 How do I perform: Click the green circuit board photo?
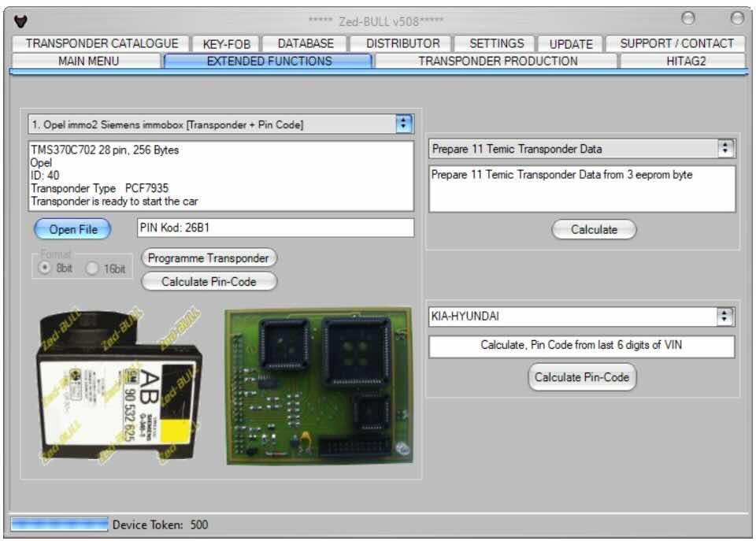[319, 386]
